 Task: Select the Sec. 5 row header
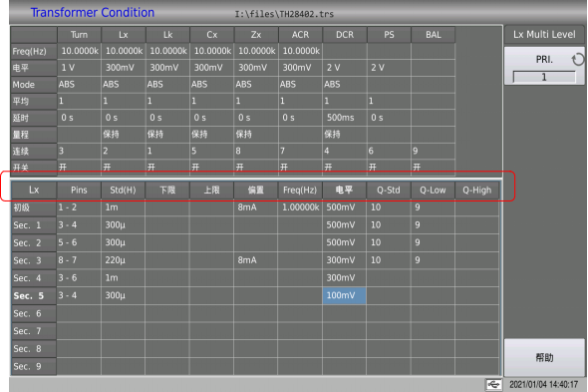pos(34,296)
